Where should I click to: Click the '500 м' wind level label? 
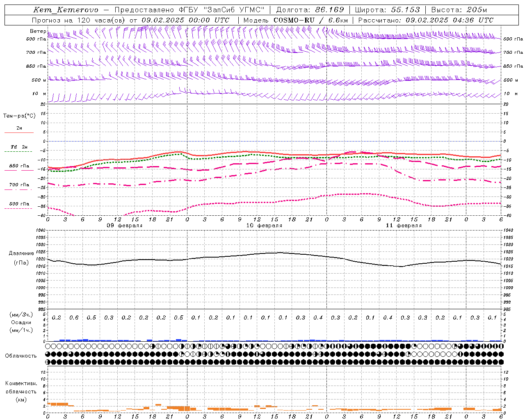(39, 80)
